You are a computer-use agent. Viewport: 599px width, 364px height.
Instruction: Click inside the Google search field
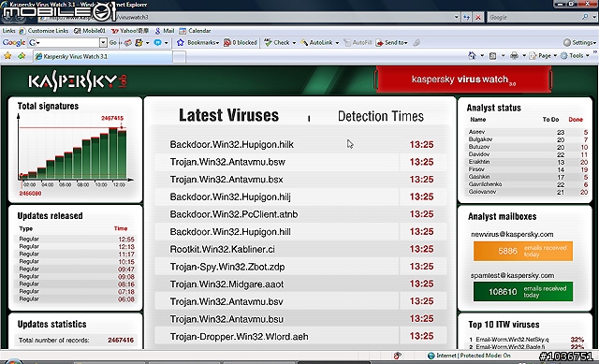pos(534,17)
